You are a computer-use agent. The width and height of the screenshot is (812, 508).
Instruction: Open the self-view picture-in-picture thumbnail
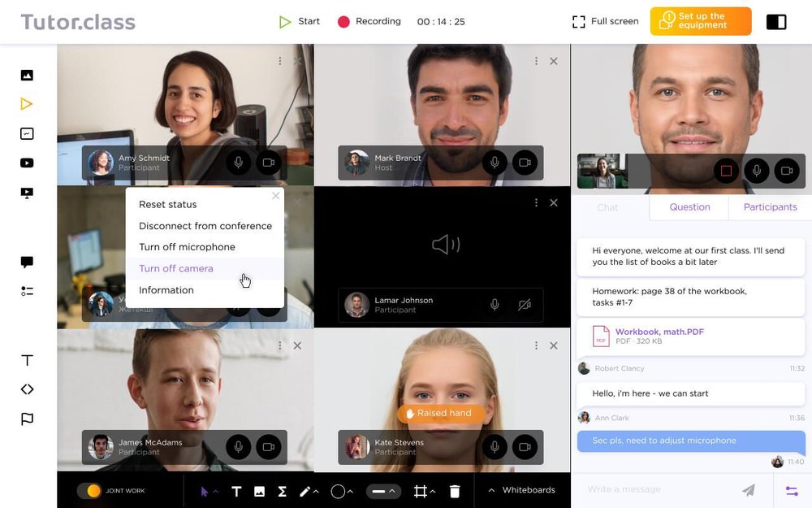[x=603, y=171]
